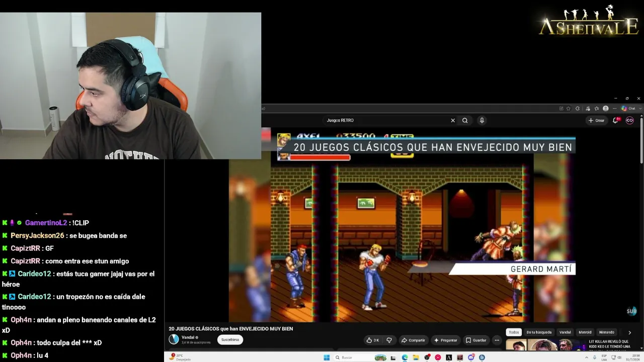Viewport: 644px width, 362px height.
Task: Open the taskbar clock and date
Action: click(x=632, y=357)
